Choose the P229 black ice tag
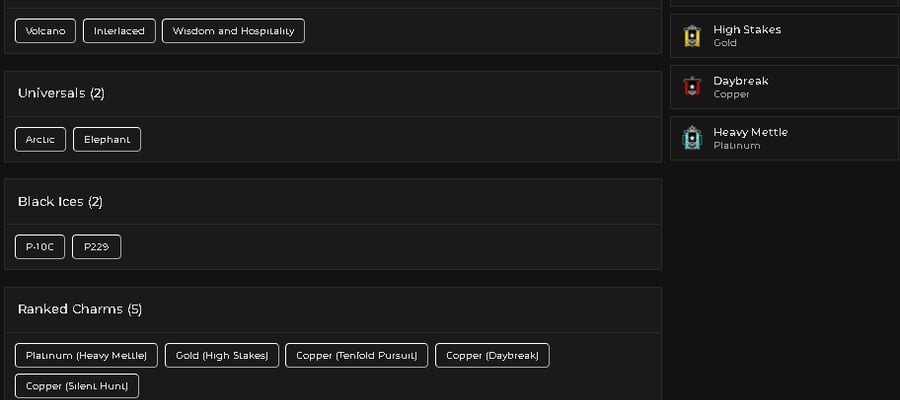900x400 pixels. coord(96,247)
